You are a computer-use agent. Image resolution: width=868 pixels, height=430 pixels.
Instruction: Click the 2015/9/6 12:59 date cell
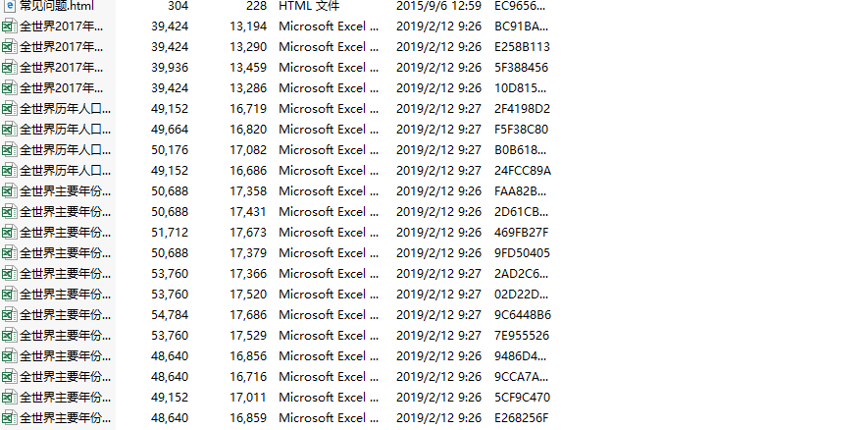coord(438,6)
